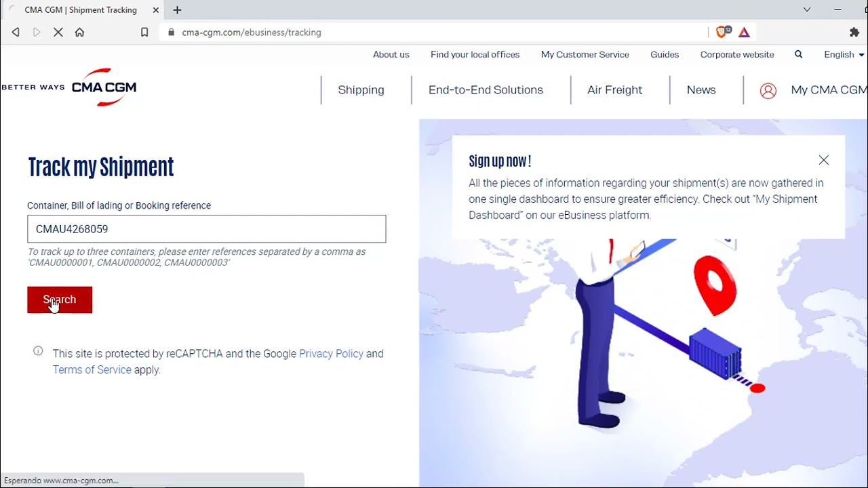Image resolution: width=868 pixels, height=488 pixels.
Task: Expand the English language dropdown
Action: [844, 54]
